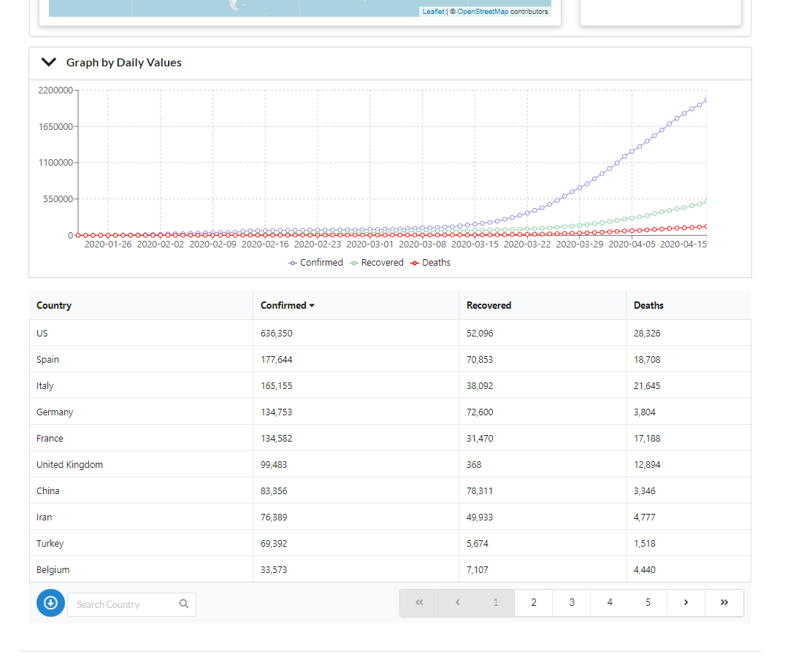This screenshot has width=812, height=662.
Task: Select page 2 in pagination
Action: (533, 602)
